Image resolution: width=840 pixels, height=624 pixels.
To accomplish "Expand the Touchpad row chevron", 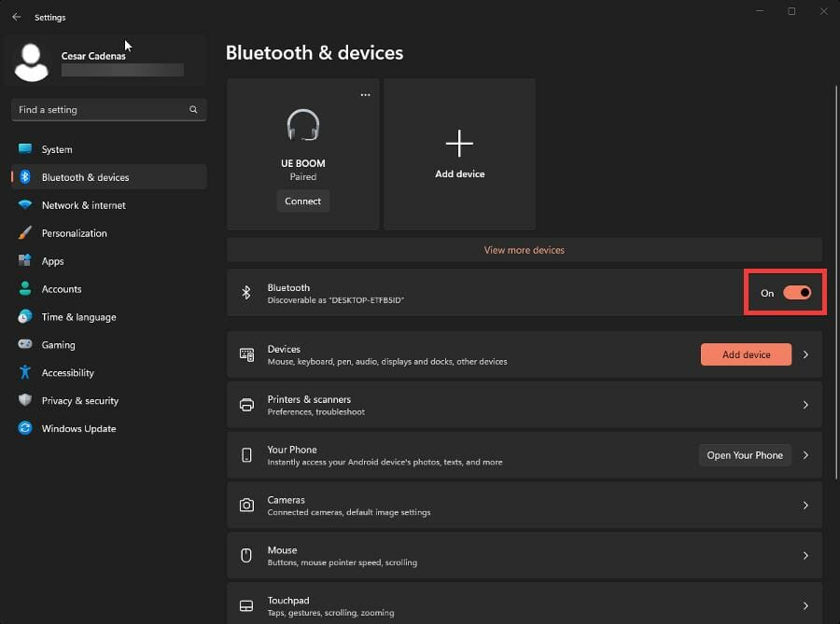I will [805, 605].
